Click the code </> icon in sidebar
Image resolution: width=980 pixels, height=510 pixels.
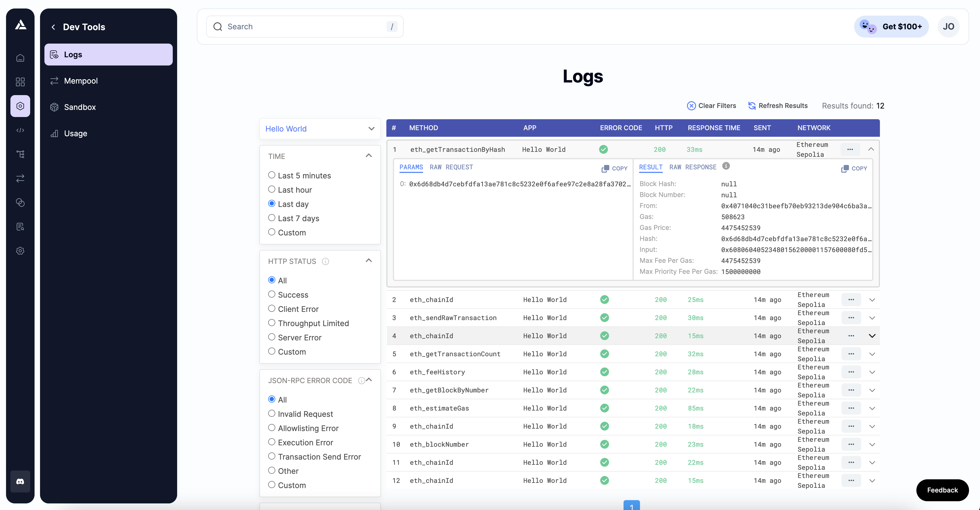[20, 130]
